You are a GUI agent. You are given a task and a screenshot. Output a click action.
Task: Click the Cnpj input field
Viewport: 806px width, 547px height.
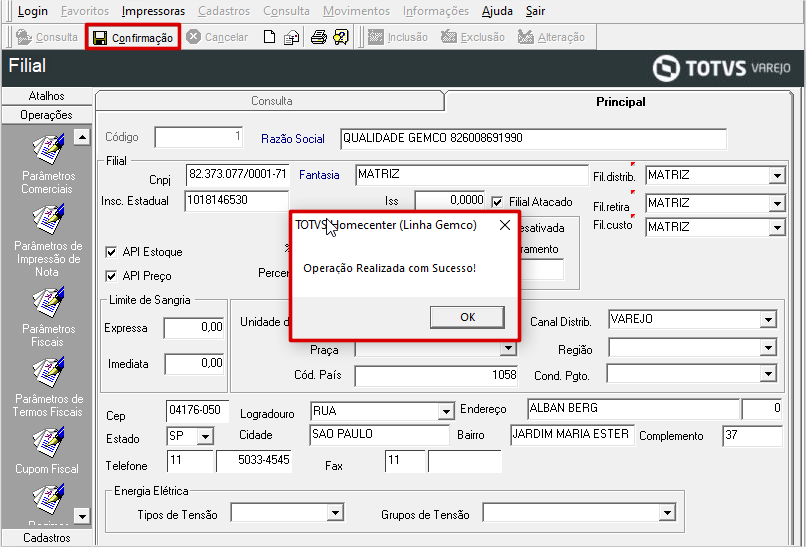(237, 174)
